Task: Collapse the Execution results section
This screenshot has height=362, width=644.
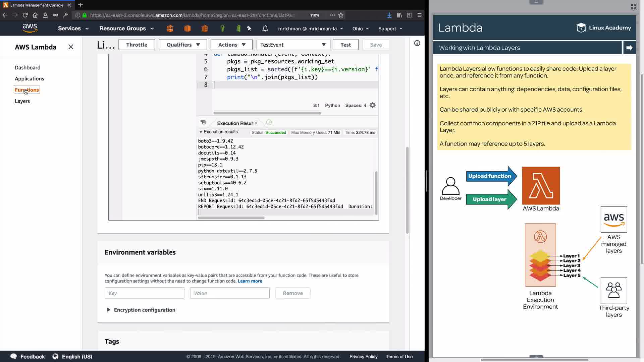Action: 201,132
